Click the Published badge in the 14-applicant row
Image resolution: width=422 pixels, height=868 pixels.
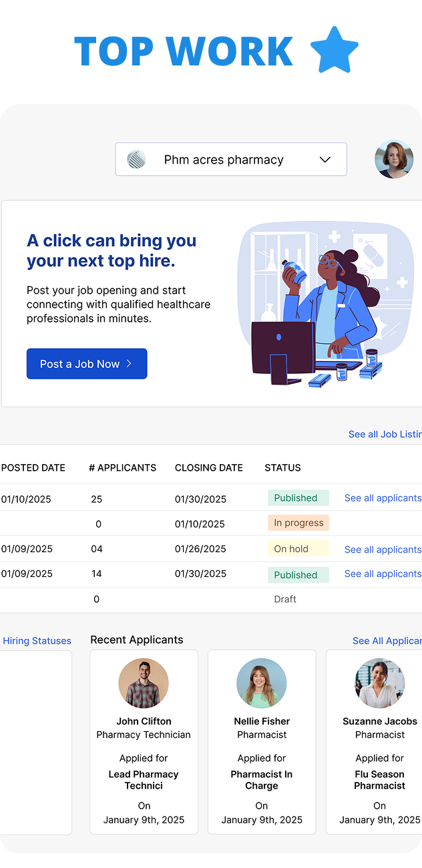[x=298, y=575]
